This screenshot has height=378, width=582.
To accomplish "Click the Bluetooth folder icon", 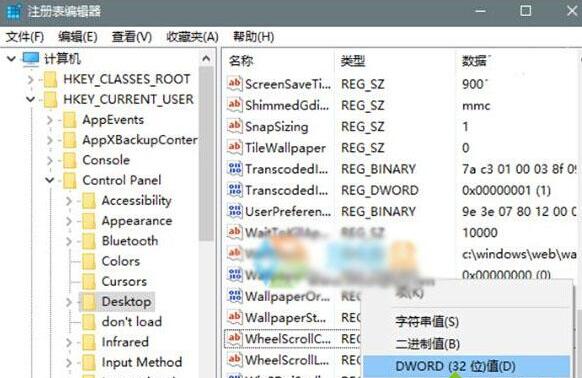I will tap(89, 241).
